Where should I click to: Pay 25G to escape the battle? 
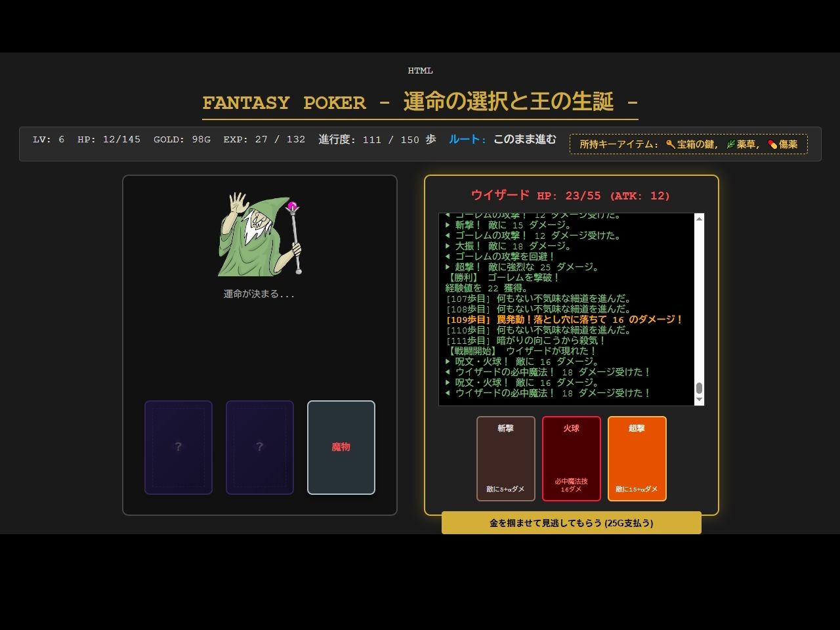[x=571, y=523]
